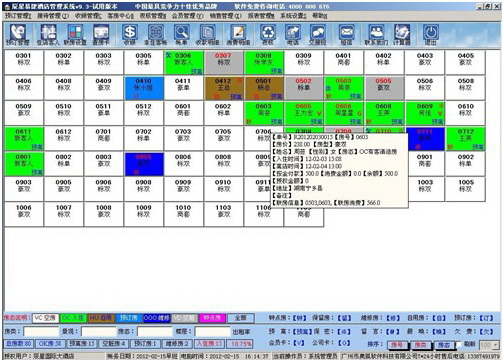Select room 0902 标单 cell
Screen dimensions: 503x360
465,164
